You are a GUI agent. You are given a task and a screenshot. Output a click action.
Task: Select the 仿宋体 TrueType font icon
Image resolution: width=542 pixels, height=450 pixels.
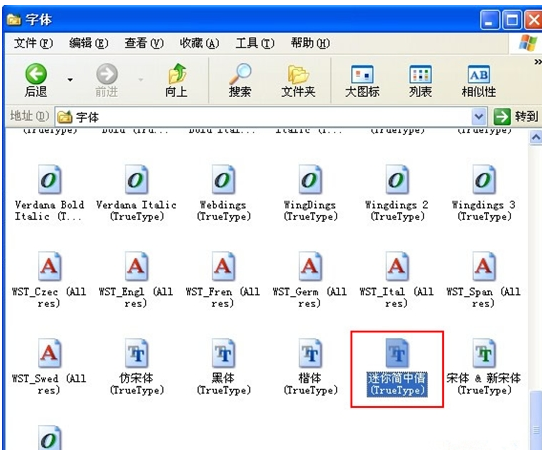tap(137, 353)
